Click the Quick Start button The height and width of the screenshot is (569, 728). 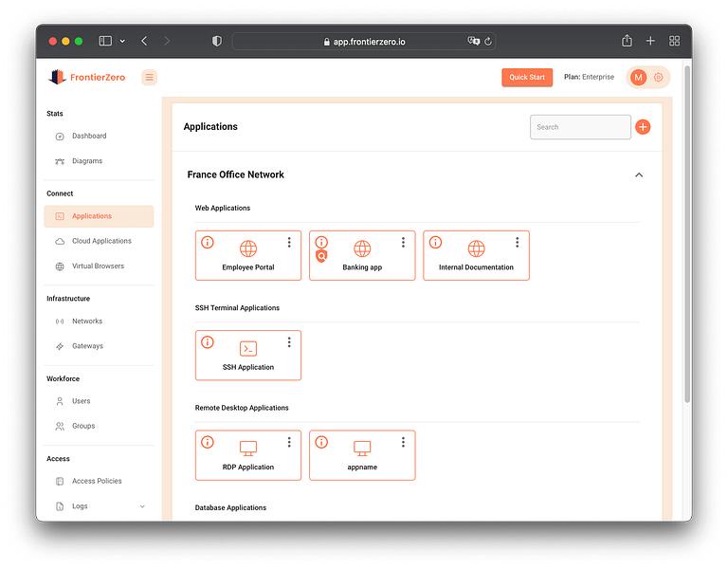click(x=527, y=77)
